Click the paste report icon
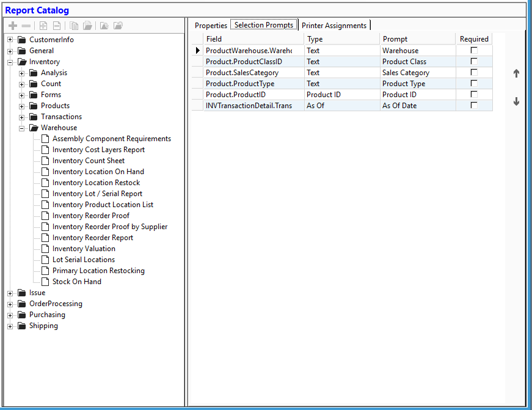The height and width of the screenshot is (410, 532). (x=87, y=25)
